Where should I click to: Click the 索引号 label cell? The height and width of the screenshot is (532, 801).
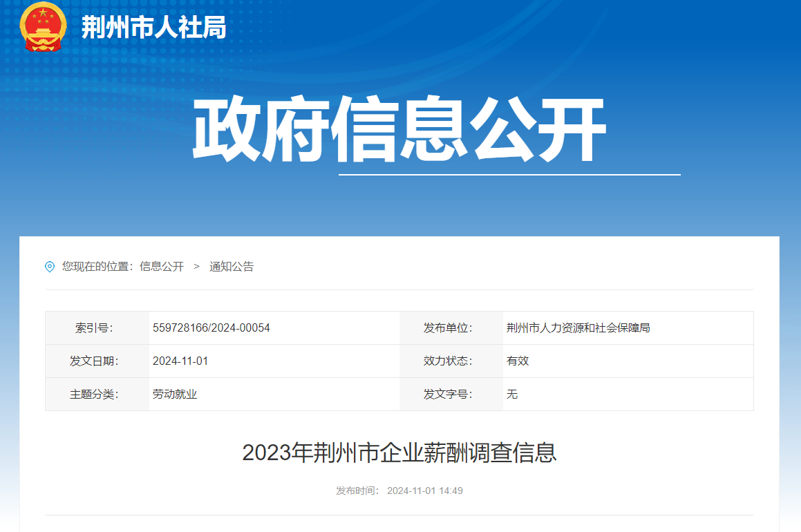coord(97,327)
